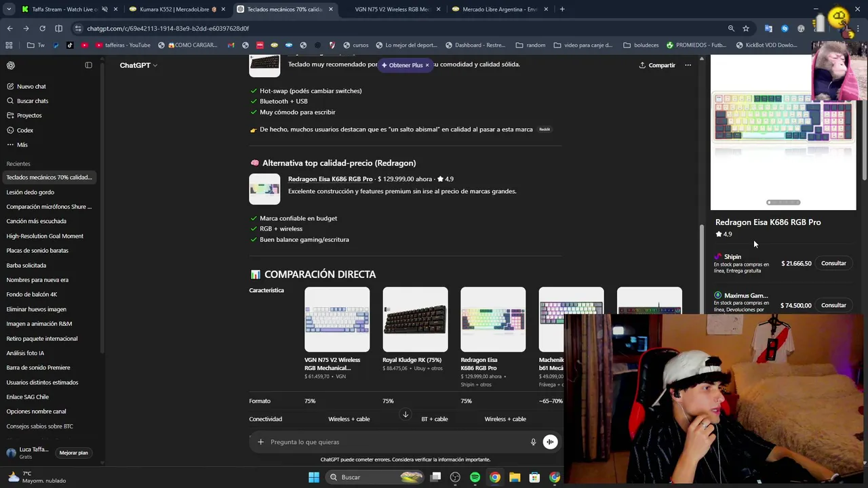Click the zoom magnifier icon in the address bar
The image size is (868, 488).
731,28
